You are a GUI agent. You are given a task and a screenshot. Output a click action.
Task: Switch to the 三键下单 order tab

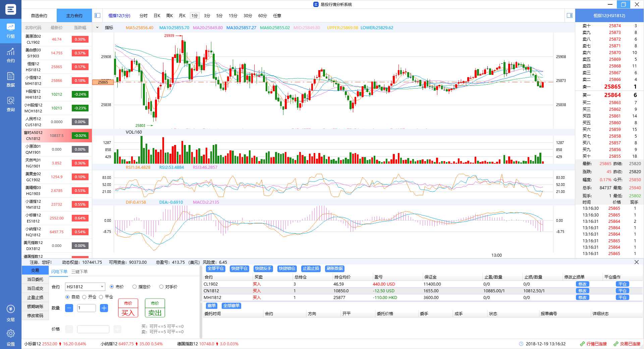click(x=79, y=272)
